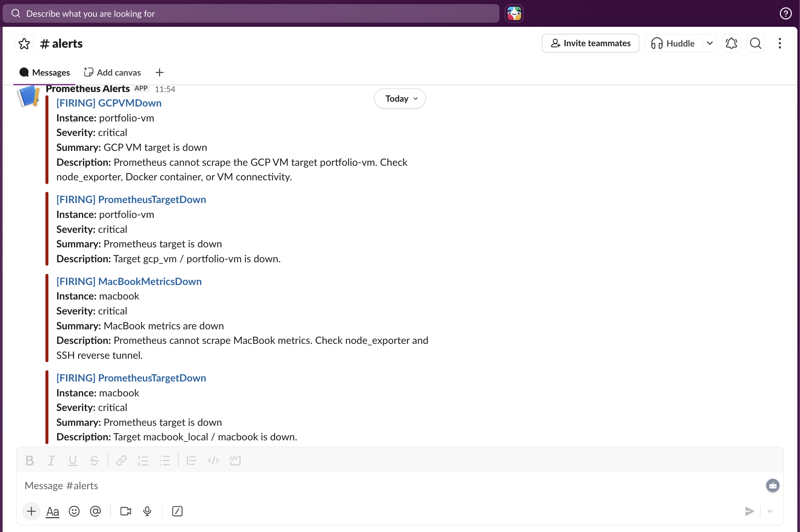Open the channel more actions menu

(780, 43)
